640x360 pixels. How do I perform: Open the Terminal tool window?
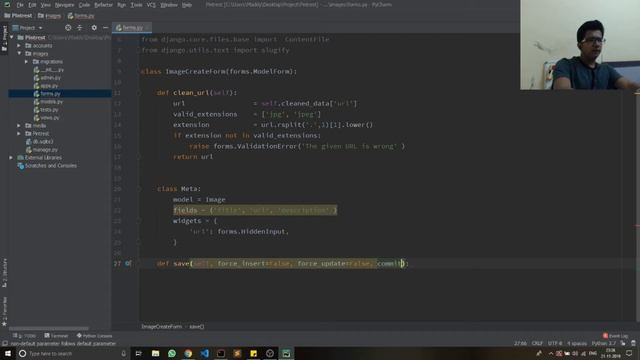[x=56, y=336]
